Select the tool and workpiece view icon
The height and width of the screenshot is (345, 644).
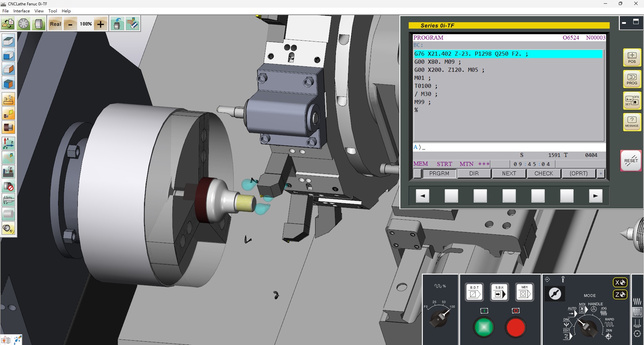tap(8, 113)
